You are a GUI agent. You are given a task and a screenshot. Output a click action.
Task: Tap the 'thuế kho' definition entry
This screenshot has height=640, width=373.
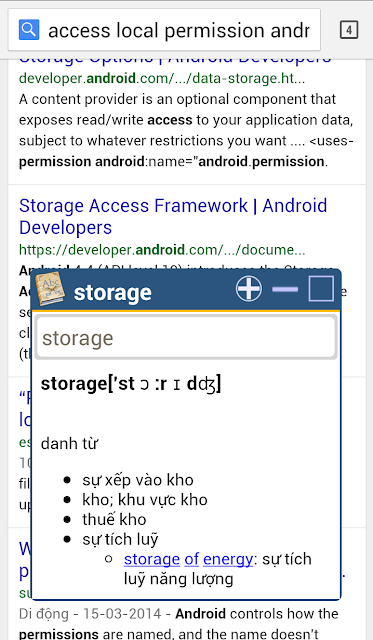114,519
